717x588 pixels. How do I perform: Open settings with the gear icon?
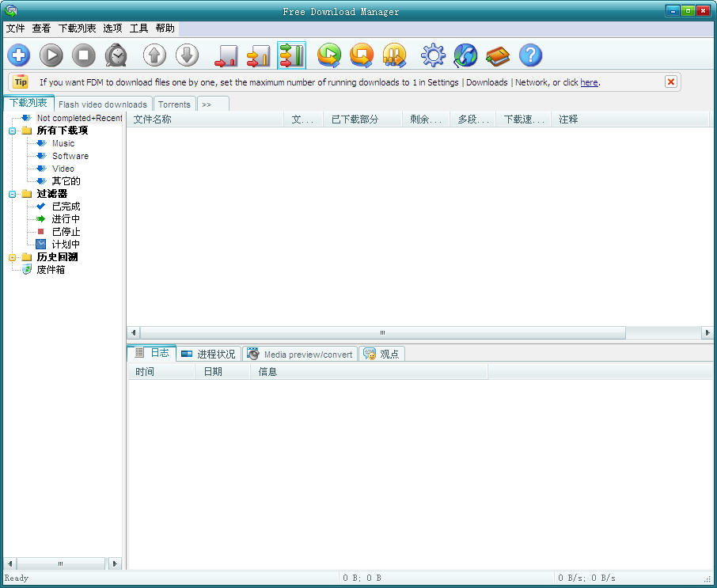(x=433, y=55)
